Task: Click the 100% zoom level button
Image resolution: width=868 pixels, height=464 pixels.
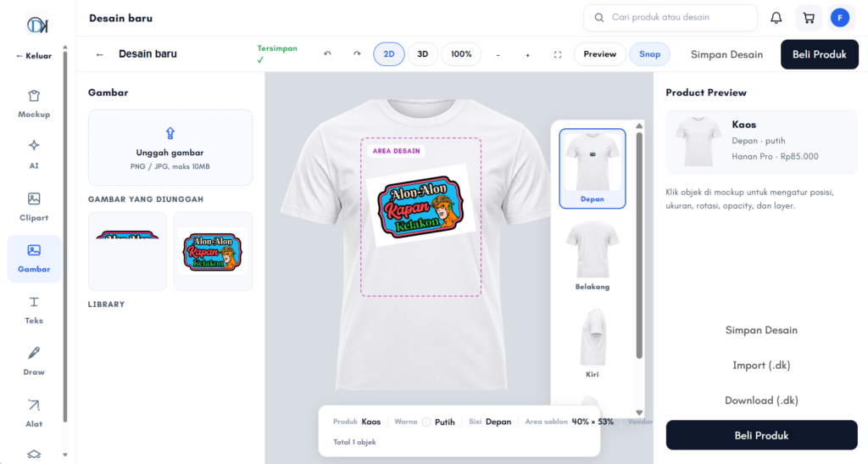Action: point(461,54)
